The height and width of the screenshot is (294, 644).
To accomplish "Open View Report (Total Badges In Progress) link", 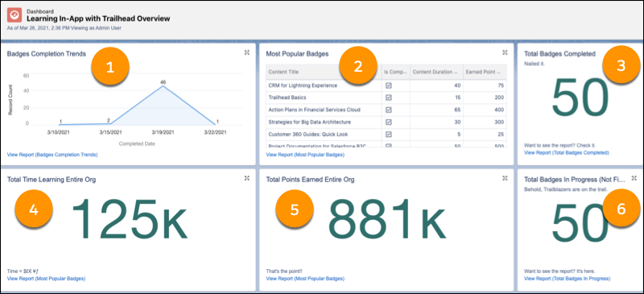I will (568, 279).
